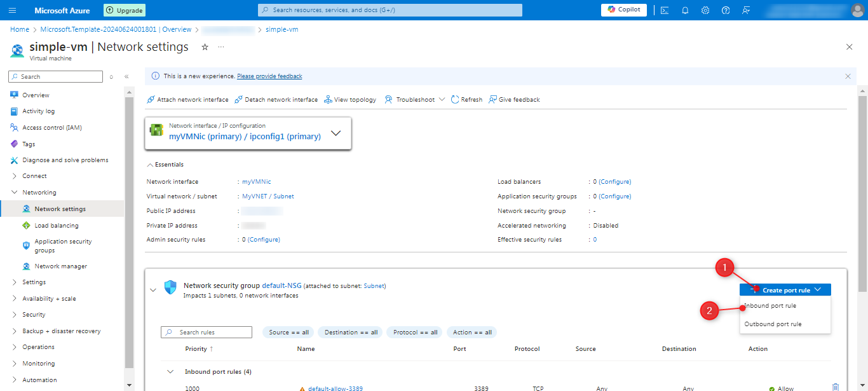Click the help question mark icon
Image resolution: width=868 pixels, height=391 pixels.
pyautogui.click(x=726, y=10)
